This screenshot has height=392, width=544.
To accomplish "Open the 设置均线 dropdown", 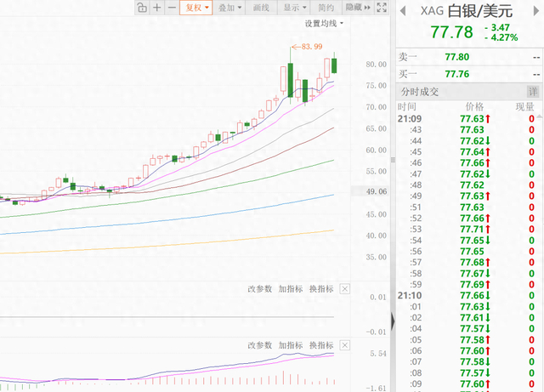I will pos(324,24).
